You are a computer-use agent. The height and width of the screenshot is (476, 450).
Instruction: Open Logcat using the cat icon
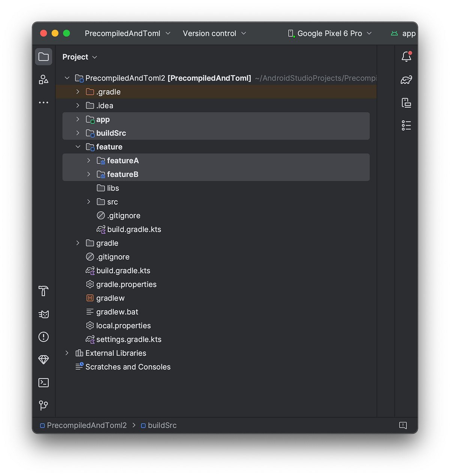[x=43, y=314]
